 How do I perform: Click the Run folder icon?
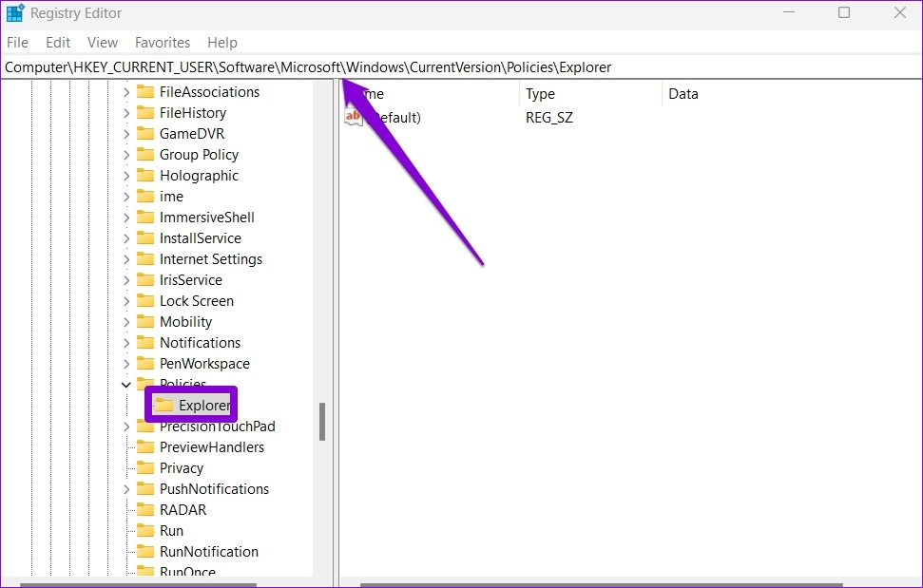pyautogui.click(x=145, y=531)
